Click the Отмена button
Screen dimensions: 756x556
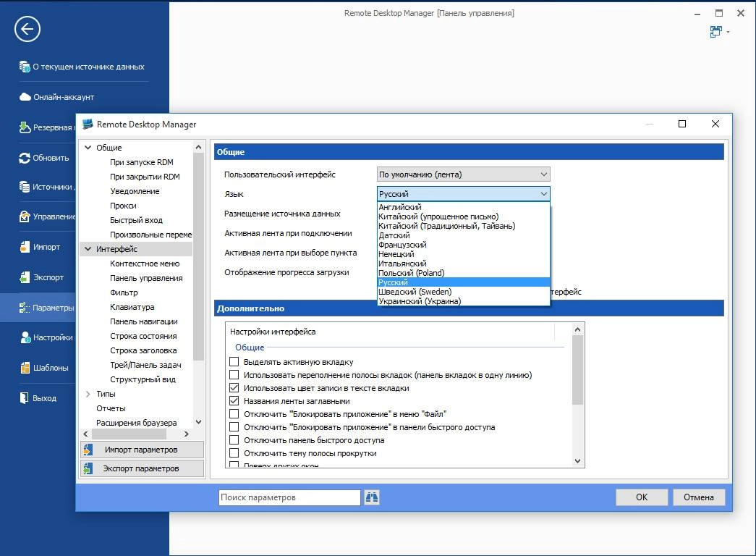[x=699, y=497]
